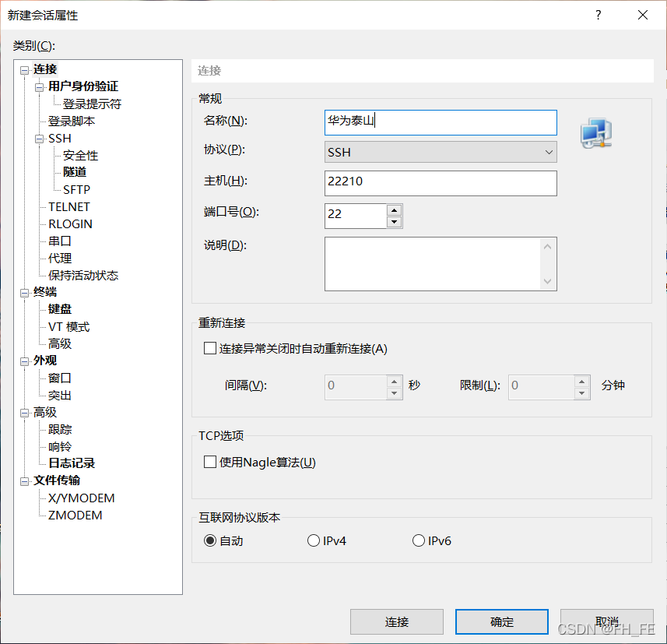Select 登录脚本 in the category tree
The image size is (667, 644).
pos(72,121)
